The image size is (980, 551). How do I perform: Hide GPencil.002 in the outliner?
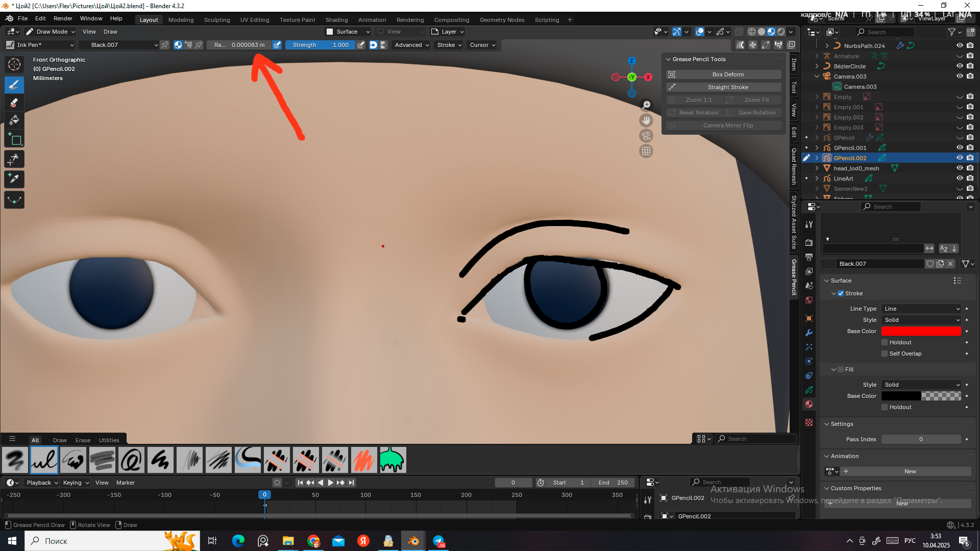(x=960, y=158)
